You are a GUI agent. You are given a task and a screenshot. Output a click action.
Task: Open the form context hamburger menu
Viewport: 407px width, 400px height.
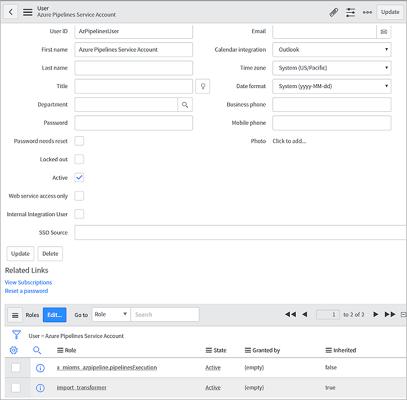point(28,12)
